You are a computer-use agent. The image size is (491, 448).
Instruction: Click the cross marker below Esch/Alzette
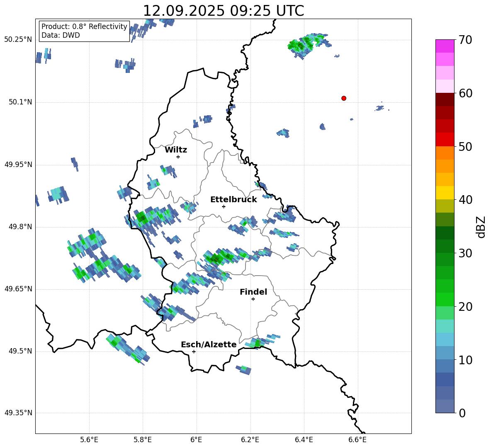coord(194,351)
